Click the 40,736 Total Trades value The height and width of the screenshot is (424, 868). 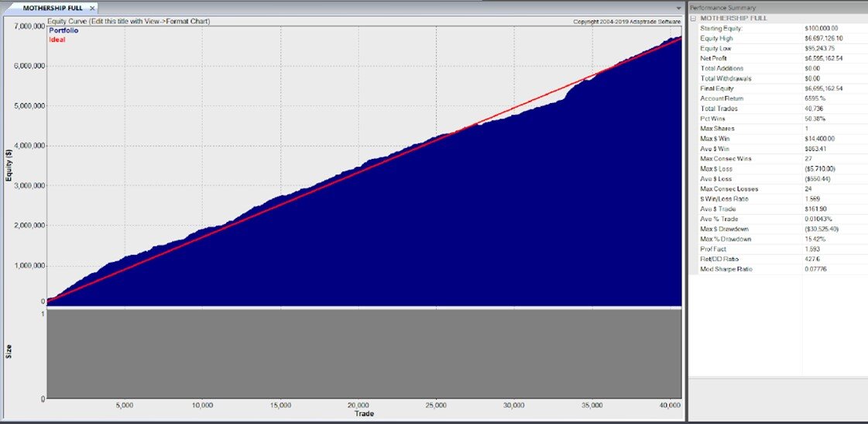point(815,109)
